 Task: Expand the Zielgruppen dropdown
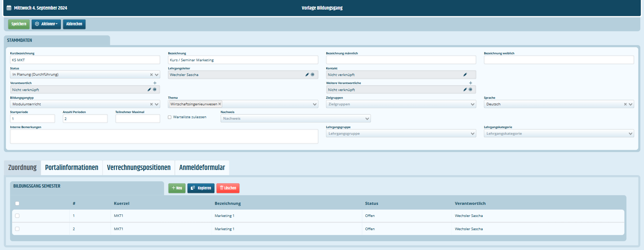click(473, 104)
